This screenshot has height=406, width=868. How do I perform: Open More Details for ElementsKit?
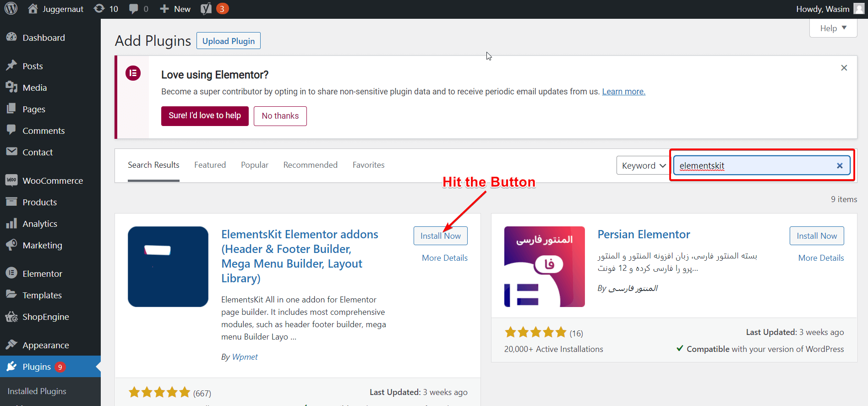pos(445,258)
